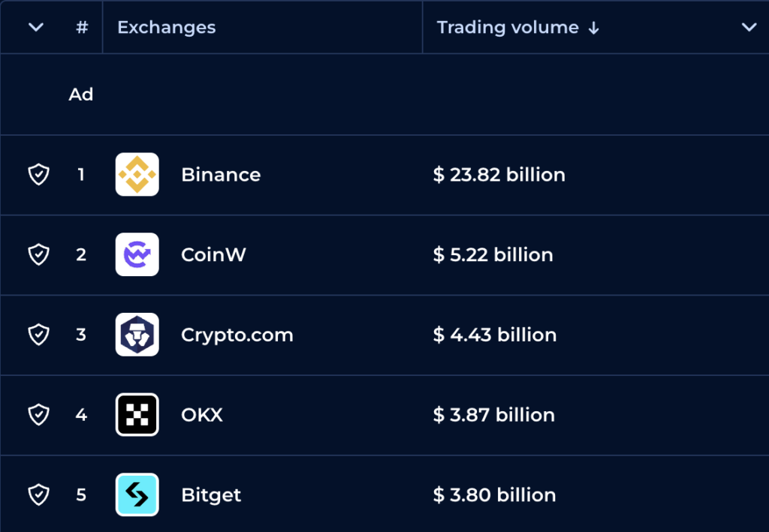Click the Binance logo icon
This screenshot has height=532, width=769.
click(x=137, y=174)
